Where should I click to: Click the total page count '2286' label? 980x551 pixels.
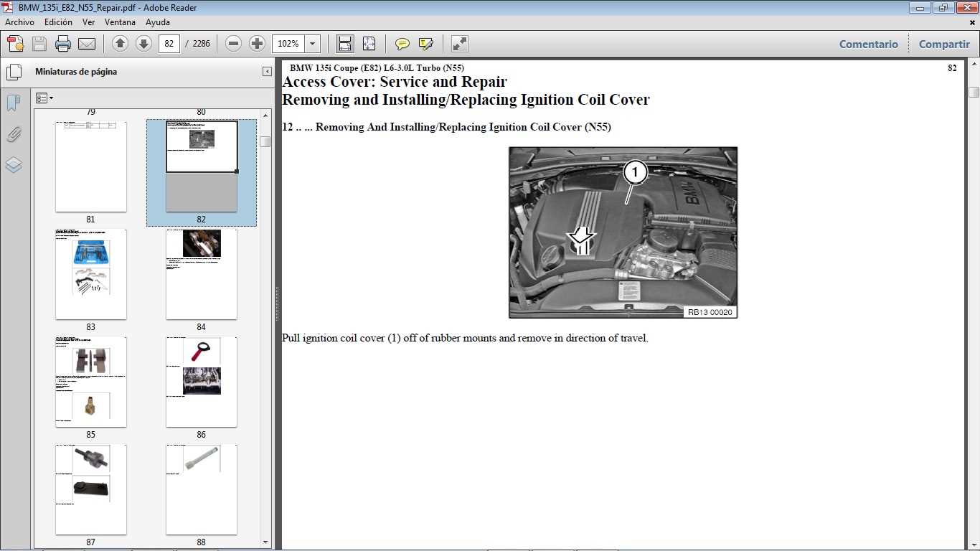point(202,44)
